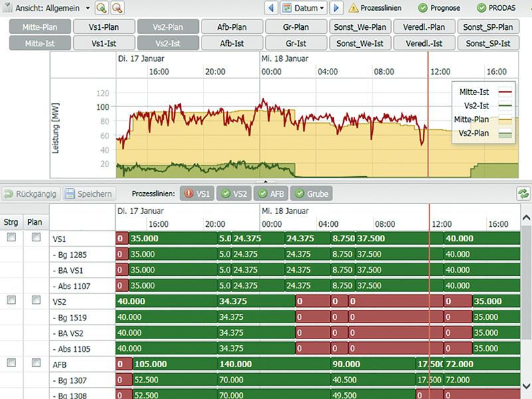Viewport: 532px width, 399px height.
Task: Toggle the Mitte-Plan series button
Action: (39, 27)
